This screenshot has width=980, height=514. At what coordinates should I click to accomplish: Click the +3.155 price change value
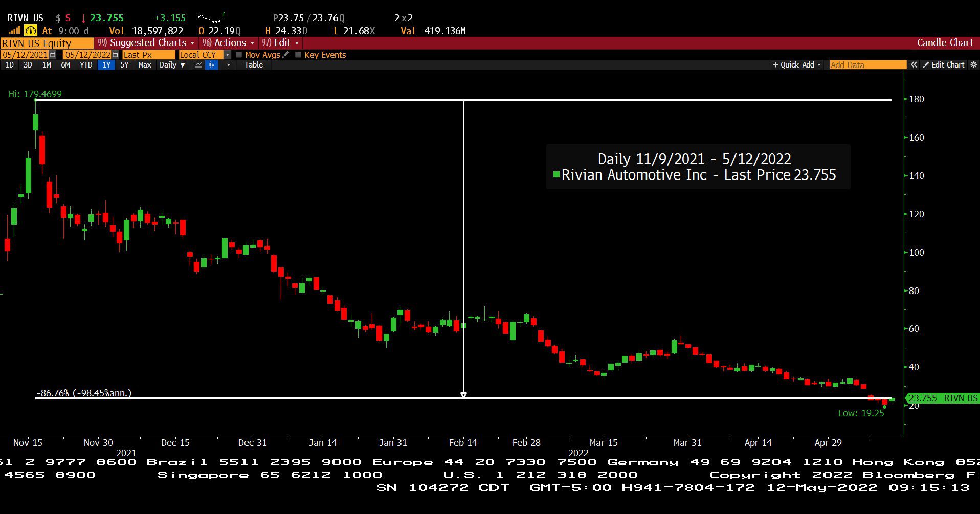170,18
